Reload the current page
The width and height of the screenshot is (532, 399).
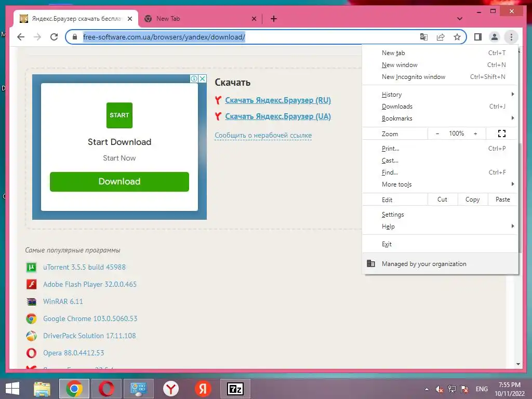54,37
